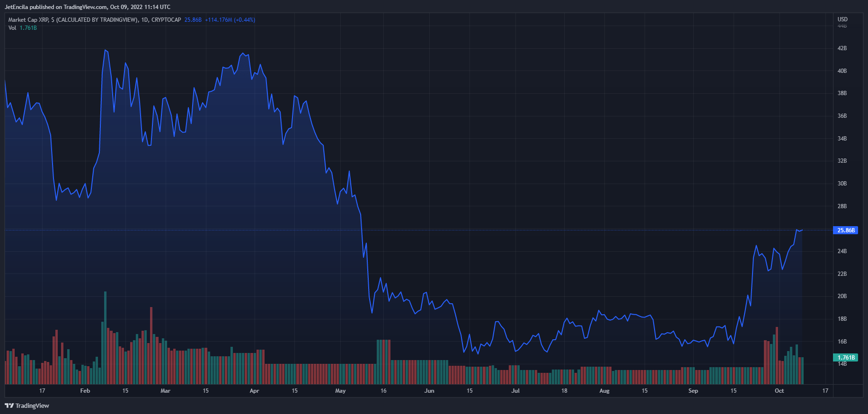Click the 'Aug' time axis label

604,391
